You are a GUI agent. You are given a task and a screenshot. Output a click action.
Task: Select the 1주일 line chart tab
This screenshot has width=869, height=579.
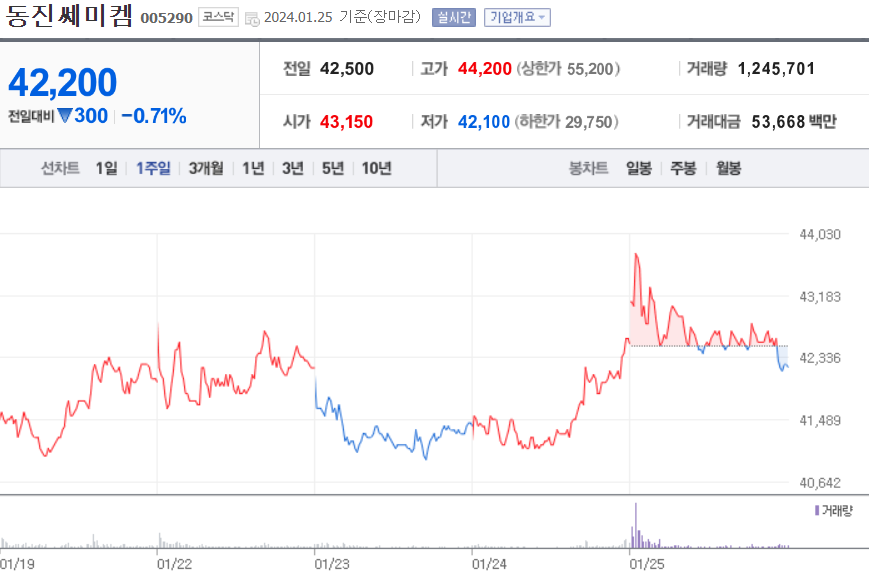coord(154,168)
